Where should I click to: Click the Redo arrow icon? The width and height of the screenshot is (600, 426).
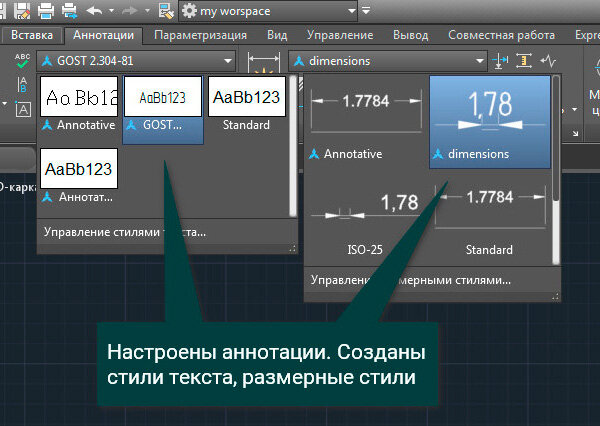[x=130, y=11]
